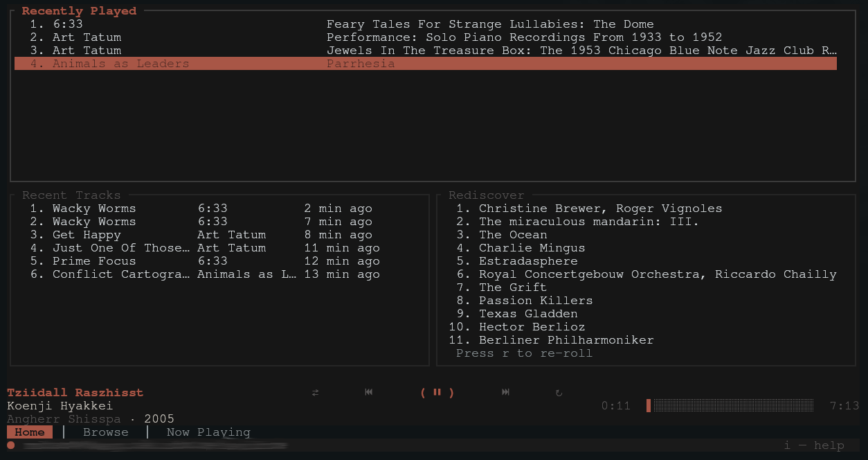This screenshot has height=460, width=868.
Task: Select Wacky Worms track played 2 min ago
Action: 219,209
